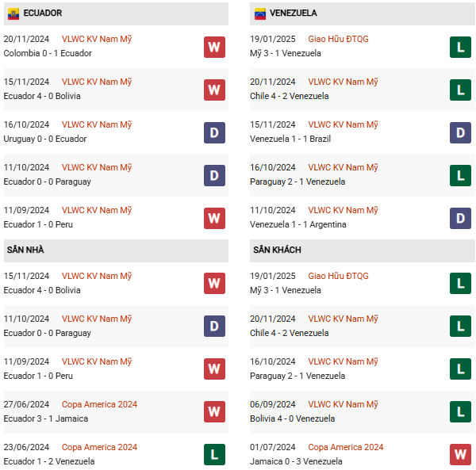Click D badge for Venezuela 1-1 Argentina

pyautogui.click(x=460, y=218)
